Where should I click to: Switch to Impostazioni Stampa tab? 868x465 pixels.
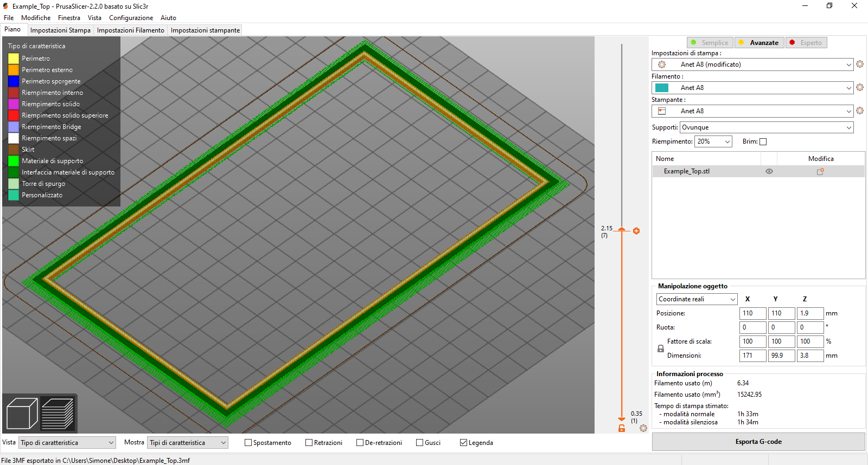[60, 30]
